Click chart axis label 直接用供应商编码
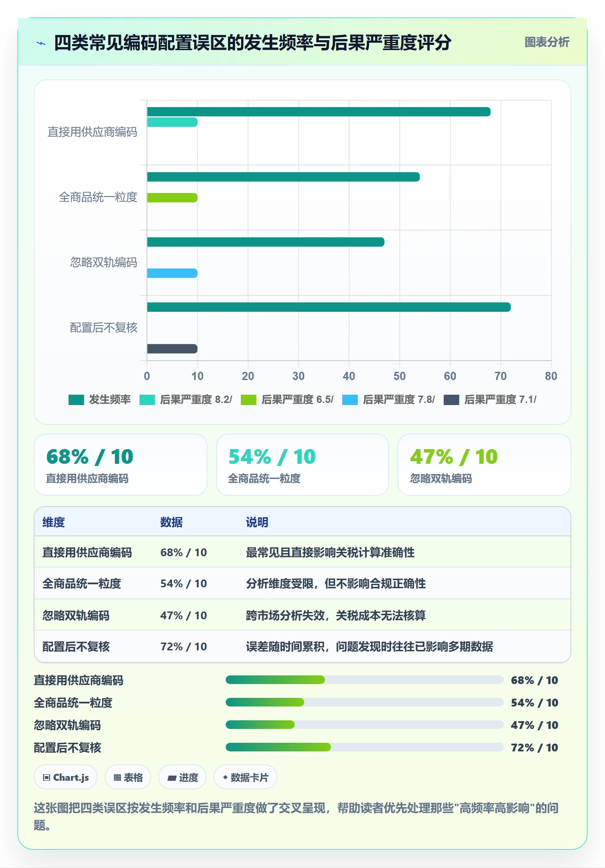Screen dimensions: 605x868 coord(92,132)
